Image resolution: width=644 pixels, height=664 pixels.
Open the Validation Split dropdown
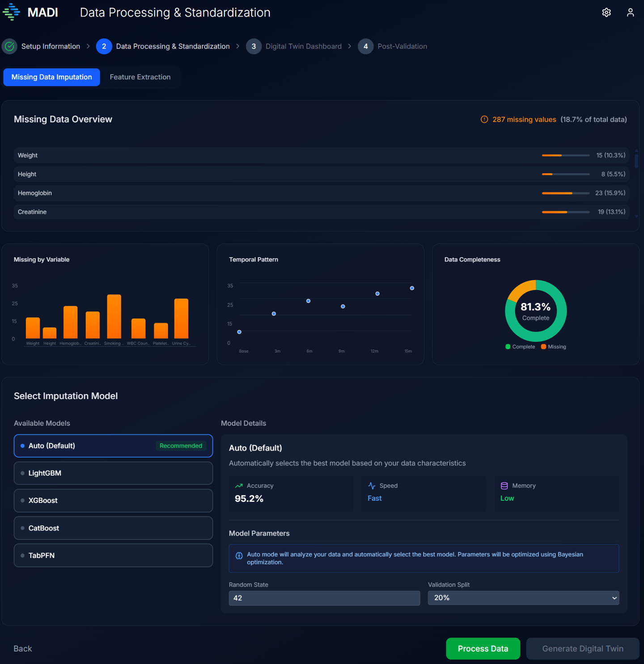[x=523, y=598]
